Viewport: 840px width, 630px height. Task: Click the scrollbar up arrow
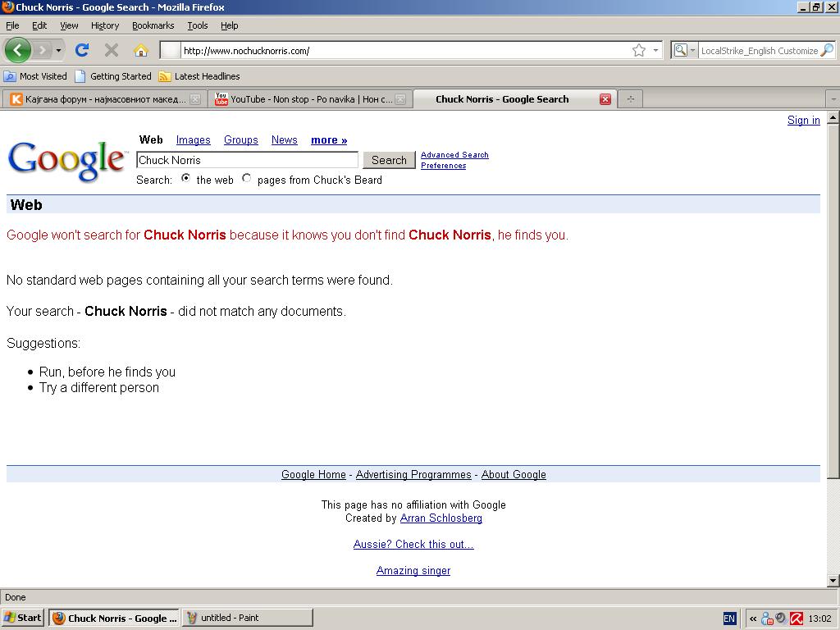click(x=833, y=116)
